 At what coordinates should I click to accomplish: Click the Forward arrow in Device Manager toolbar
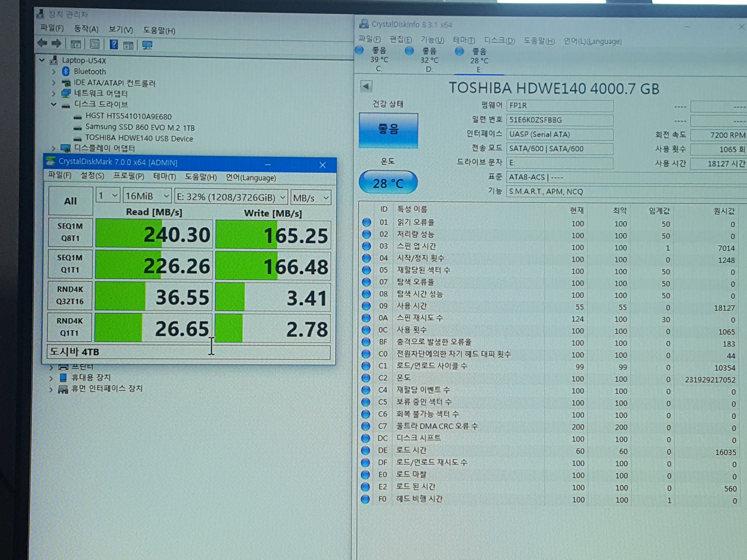pyautogui.click(x=56, y=43)
